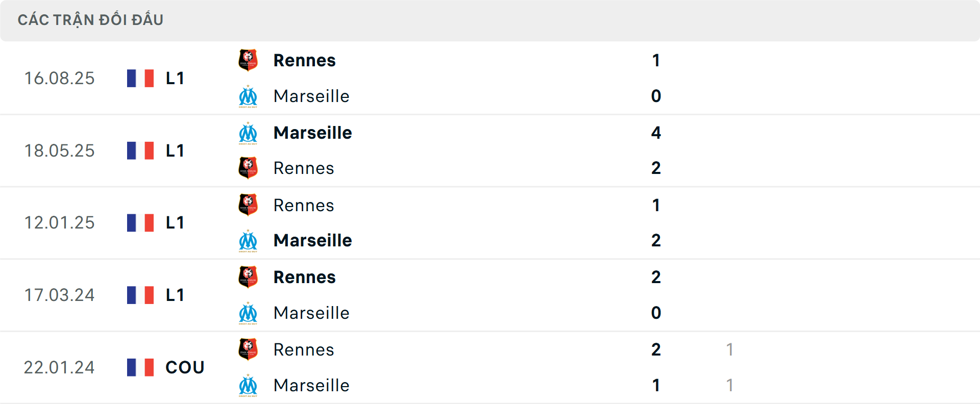Click the French flag icon next to COU
Image resolution: width=980 pixels, height=404 pixels.
140,367
